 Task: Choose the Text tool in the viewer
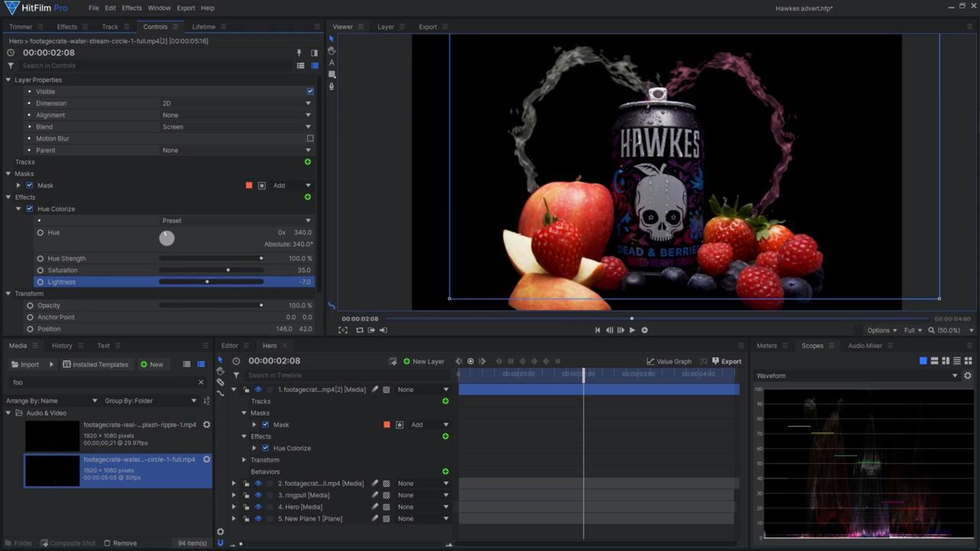point(332,63)
